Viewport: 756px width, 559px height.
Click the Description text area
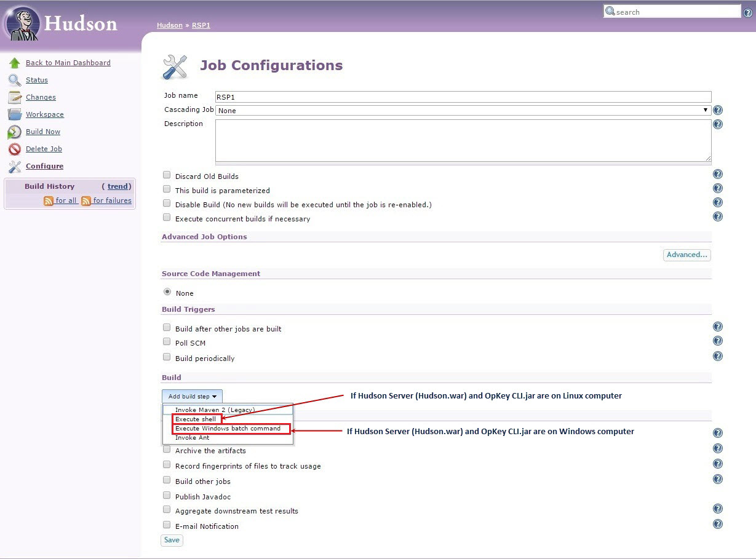(463, 140)
